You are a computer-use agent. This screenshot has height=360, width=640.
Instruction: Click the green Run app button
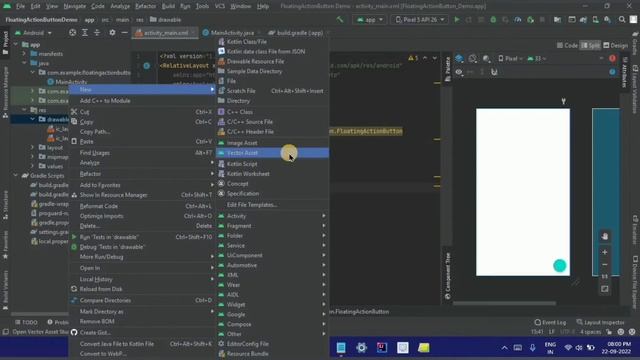coord(457,20)
